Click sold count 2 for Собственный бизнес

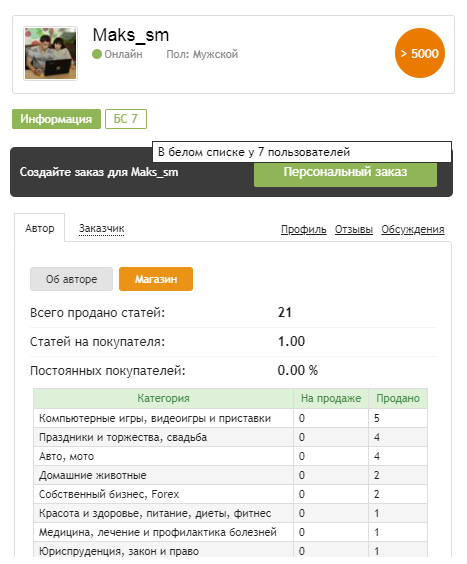point(377,494)
